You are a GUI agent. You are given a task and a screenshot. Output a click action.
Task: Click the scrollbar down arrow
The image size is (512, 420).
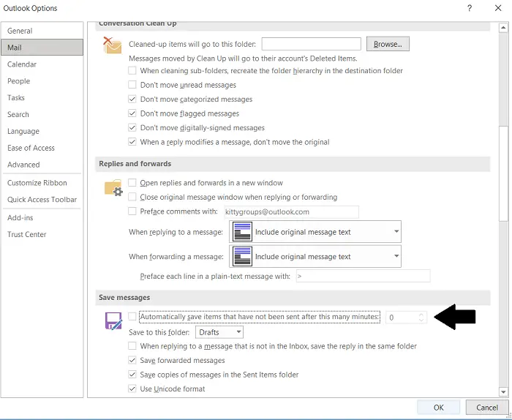click(503, 392)
